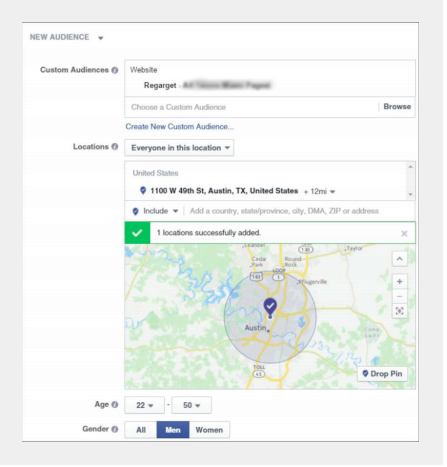Open the Include location dropdown
This screenshot has width=447, height=467.
(x=156, y=211)
